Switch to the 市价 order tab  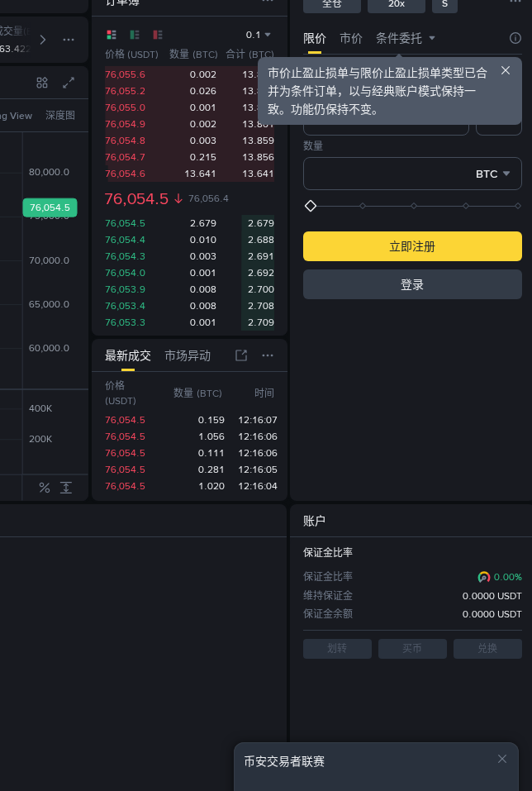(x=351, y=38)
